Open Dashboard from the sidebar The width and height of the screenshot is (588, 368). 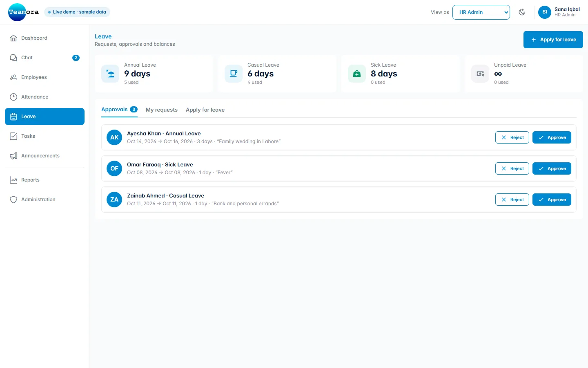[x=45, y=38]
